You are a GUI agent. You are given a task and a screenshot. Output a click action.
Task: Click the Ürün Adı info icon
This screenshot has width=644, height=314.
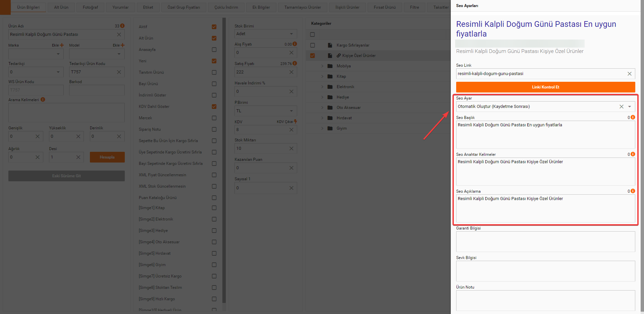click(x=122, y=26)
